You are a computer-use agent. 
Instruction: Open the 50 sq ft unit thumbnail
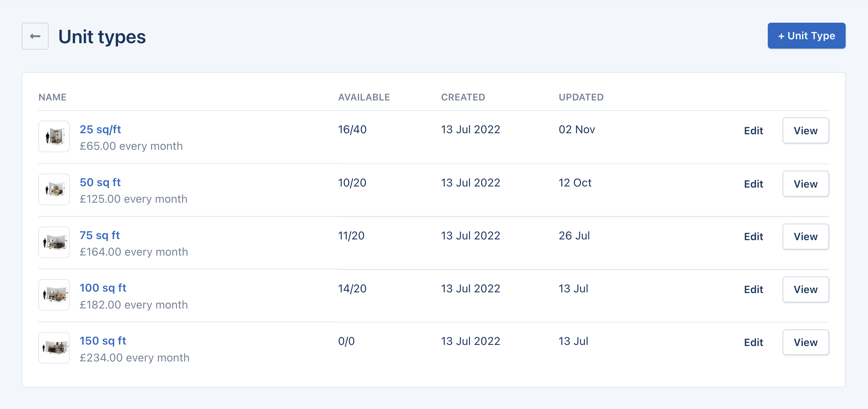point(54,189)
